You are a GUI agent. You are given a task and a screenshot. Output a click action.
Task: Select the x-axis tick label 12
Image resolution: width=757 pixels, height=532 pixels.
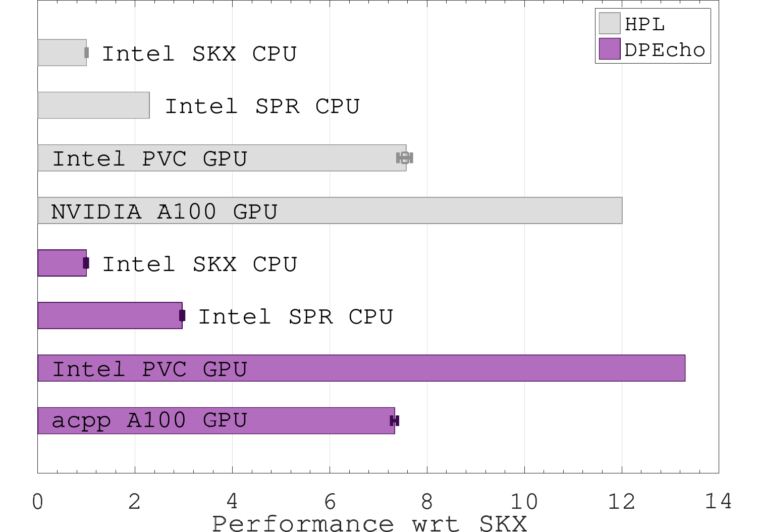[621, 501]
